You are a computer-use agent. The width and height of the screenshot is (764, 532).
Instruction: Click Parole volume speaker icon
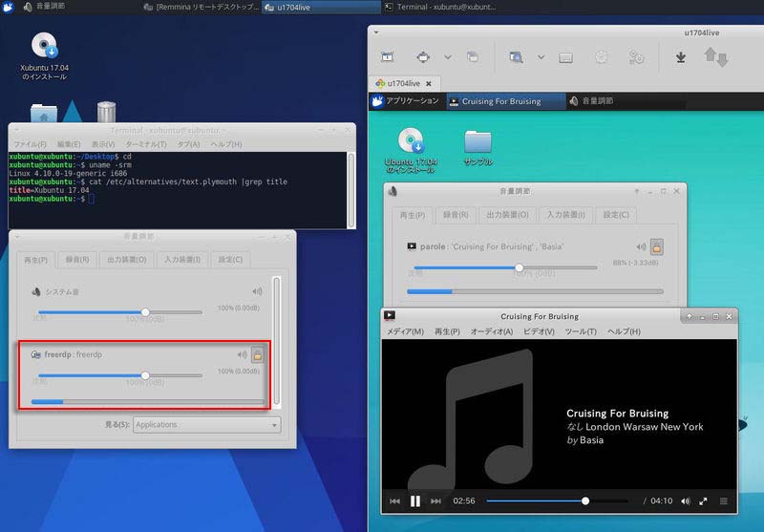click(686, 500)
